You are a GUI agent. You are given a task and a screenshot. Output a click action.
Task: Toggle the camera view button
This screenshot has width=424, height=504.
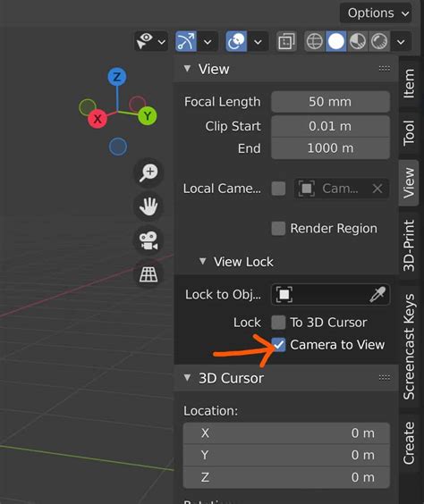[x=148, y=240]
